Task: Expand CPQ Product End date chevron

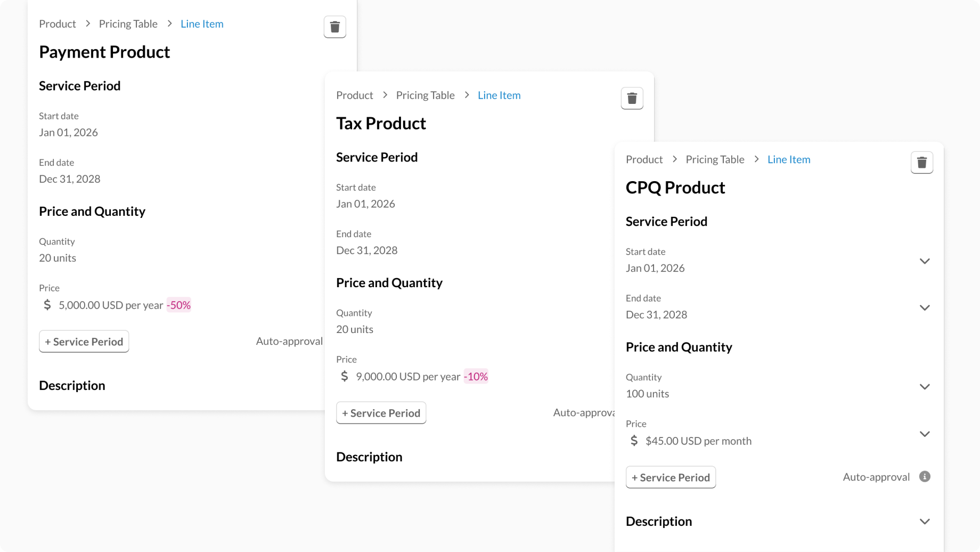Action: coord(925,307)
